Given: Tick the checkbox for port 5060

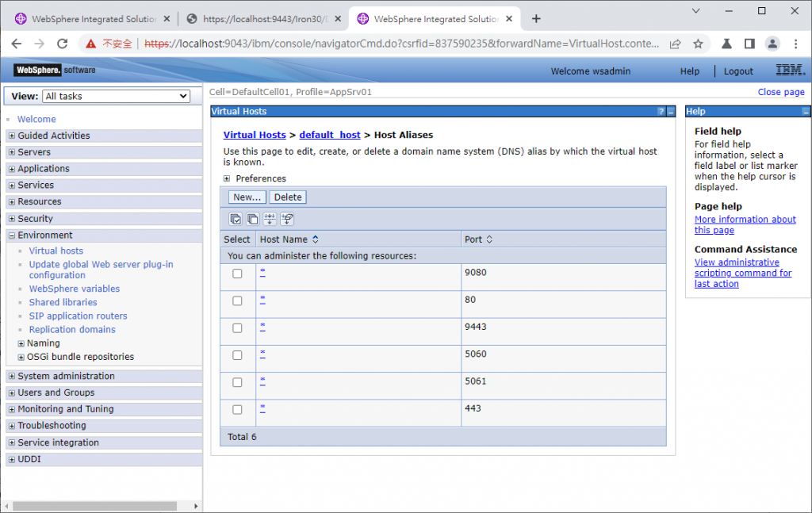Looking at the screenshot, I should click(237, 355).
